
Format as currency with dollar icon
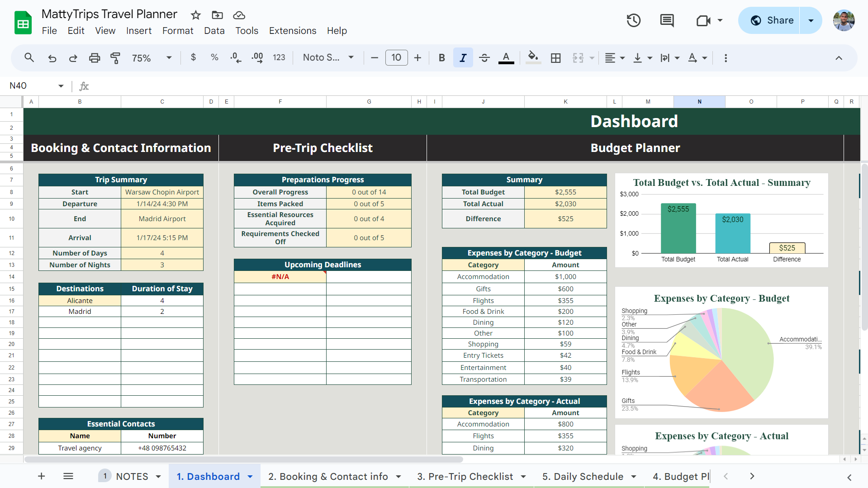193,57
